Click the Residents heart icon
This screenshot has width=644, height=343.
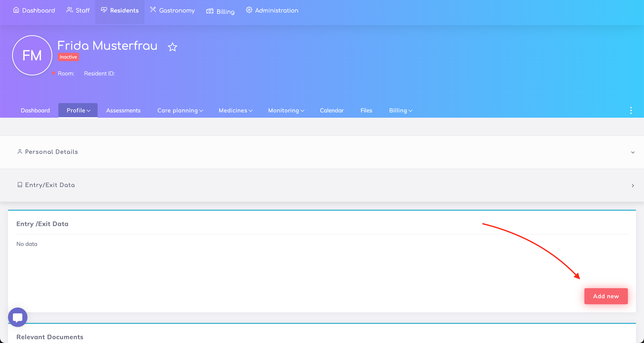pyautogui.click(x=104, y=10)
